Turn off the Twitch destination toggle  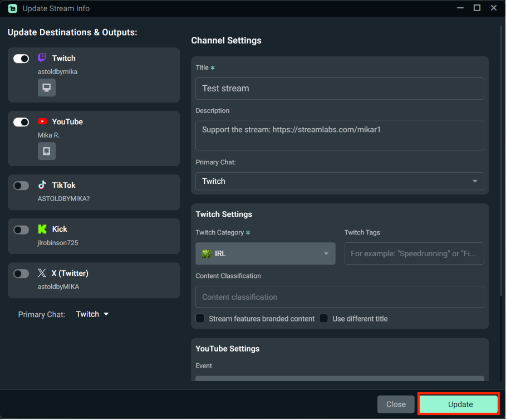(x=21, y=58)
